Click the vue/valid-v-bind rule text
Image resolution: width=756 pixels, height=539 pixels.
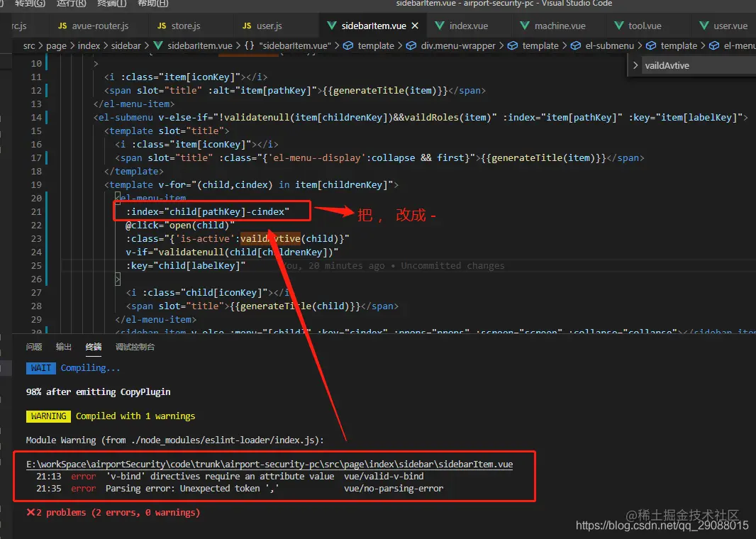[x=384, y=477]
